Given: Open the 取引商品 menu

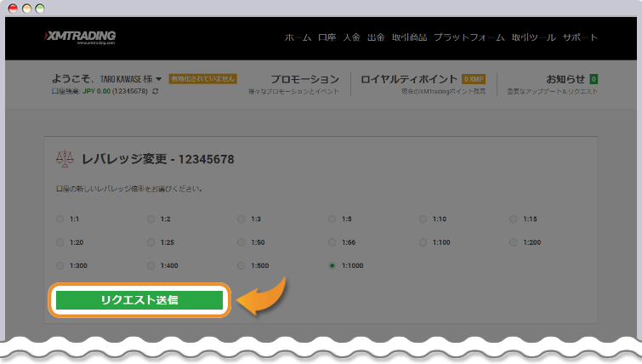Looking at the screenshot, I should 410,37.
